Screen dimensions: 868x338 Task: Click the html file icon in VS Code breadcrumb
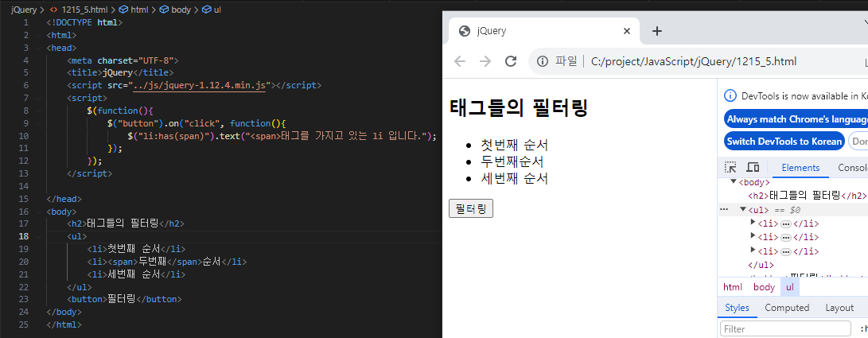coord(53,10)
